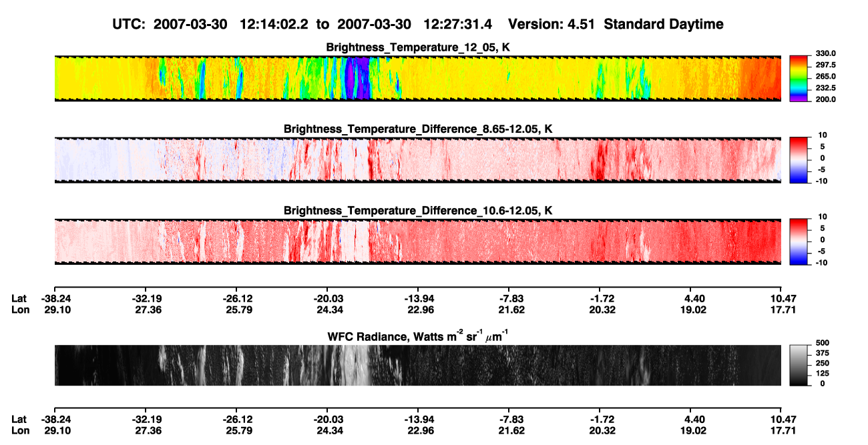Image resolution: width=868 pixels, height=445 pixels.
Task: Click the 10.47 latitude label on lower axis
Action: 781,420
